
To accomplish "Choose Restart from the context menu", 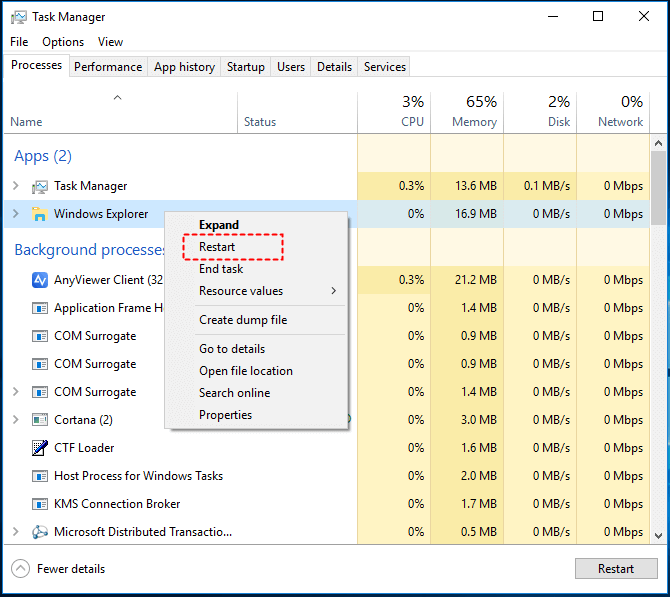I will pos(217,247).
